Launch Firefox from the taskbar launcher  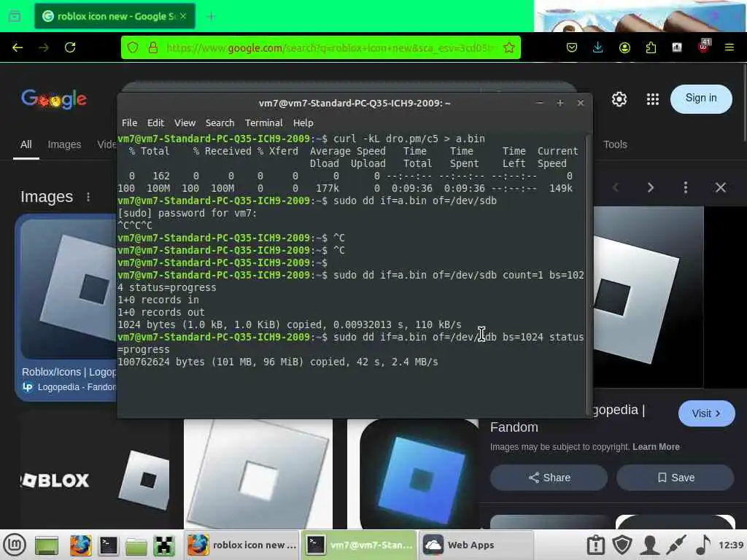tap(80, 545)
